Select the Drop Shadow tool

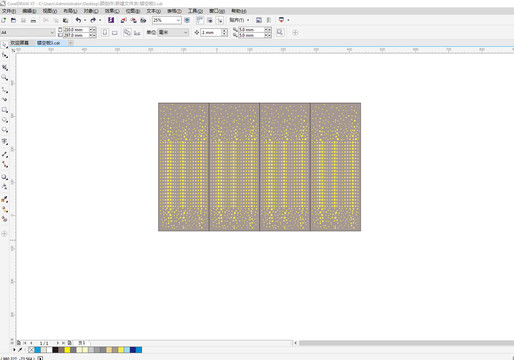click(5, 177)
